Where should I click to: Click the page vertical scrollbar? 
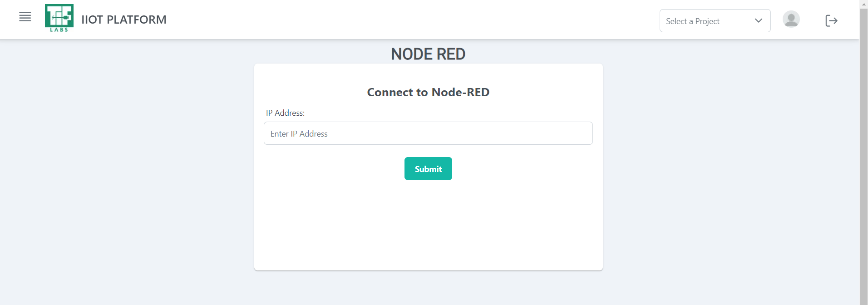click(x=864, y=157)
